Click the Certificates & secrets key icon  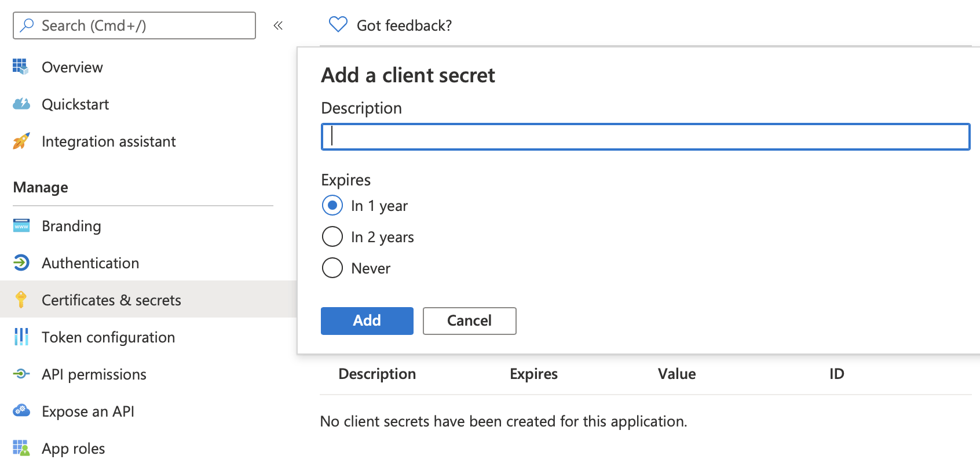click(x=21, y=300)
